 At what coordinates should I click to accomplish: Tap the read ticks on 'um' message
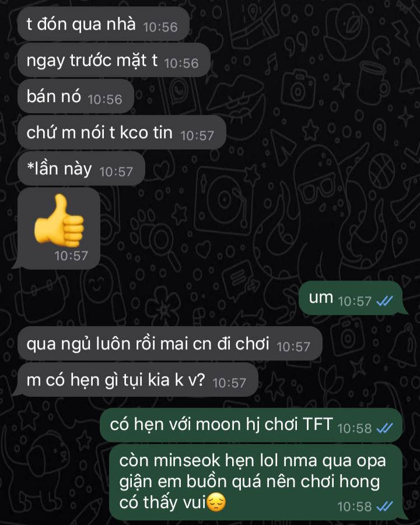click(384, 302)
